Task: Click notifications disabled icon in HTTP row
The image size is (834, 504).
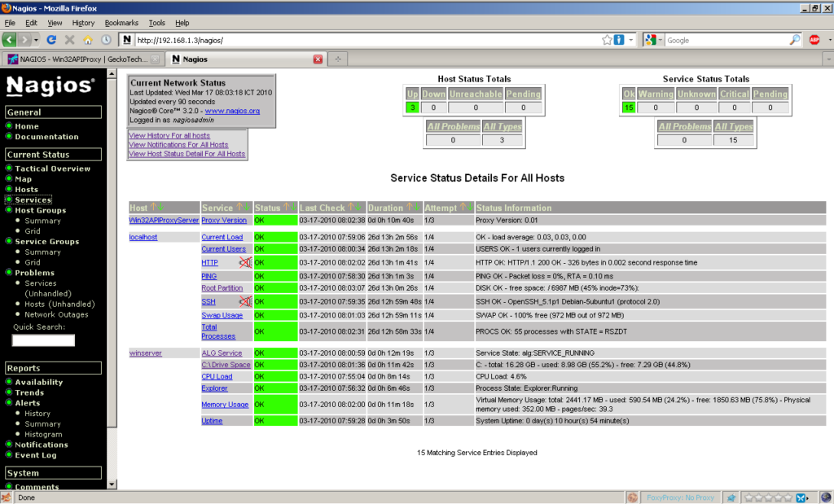Action: point(245,262)
